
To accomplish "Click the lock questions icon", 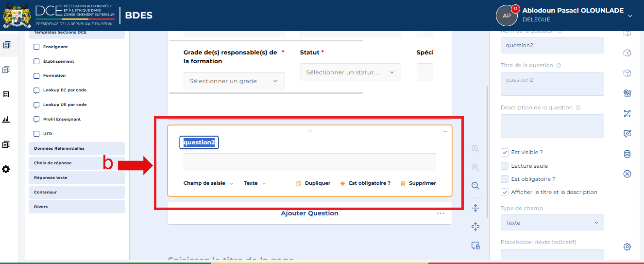I will (x=475, y=246).
